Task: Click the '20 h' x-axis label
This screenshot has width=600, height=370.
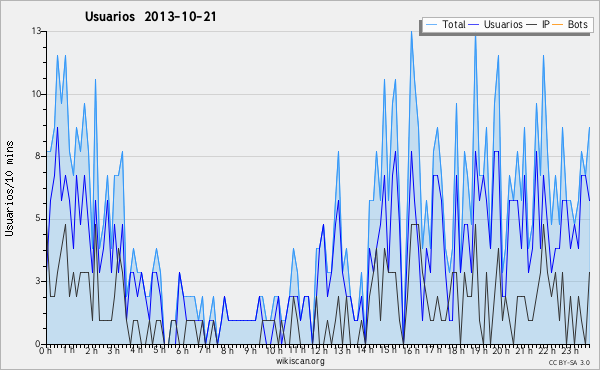Action: tap(501, 351)
